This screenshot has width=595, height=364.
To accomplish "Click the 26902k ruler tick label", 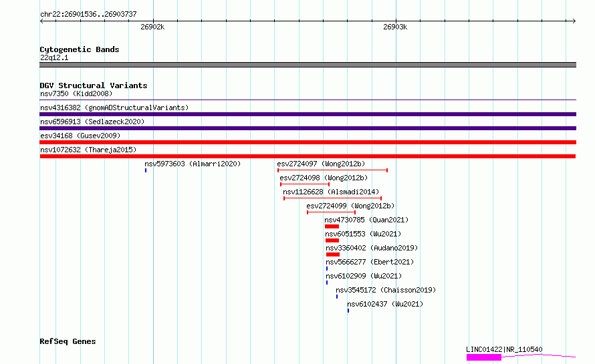I will [x=152, y=27].
